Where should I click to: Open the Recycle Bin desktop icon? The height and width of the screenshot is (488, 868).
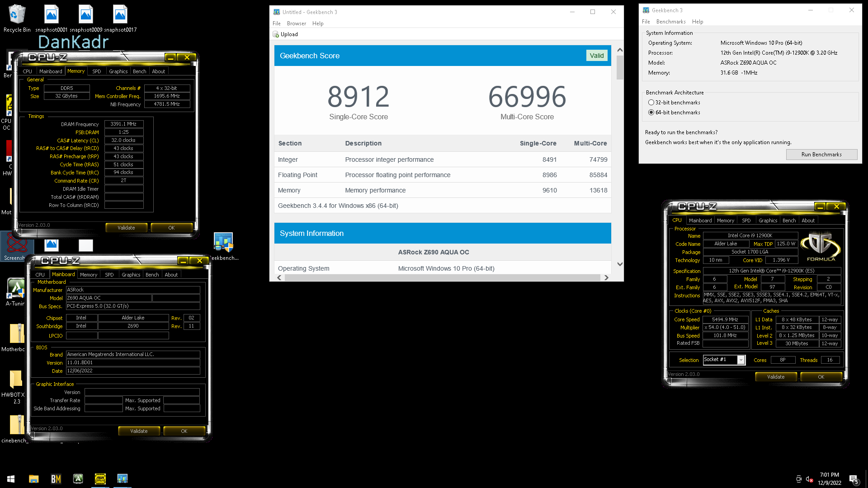coord(17,18)
